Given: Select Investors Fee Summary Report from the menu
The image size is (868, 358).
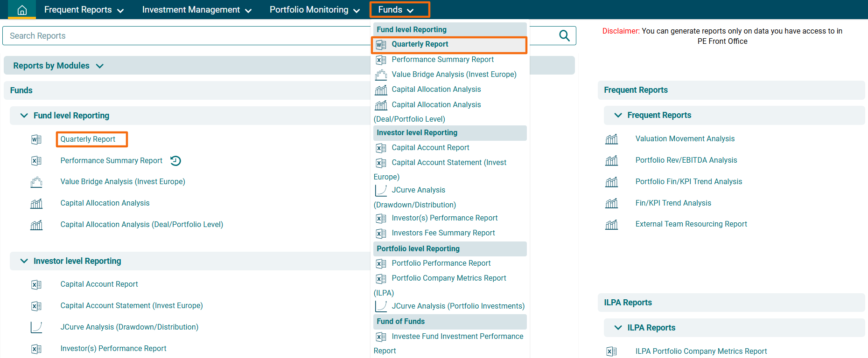Looking at the screenshot, I should [443, 233].
